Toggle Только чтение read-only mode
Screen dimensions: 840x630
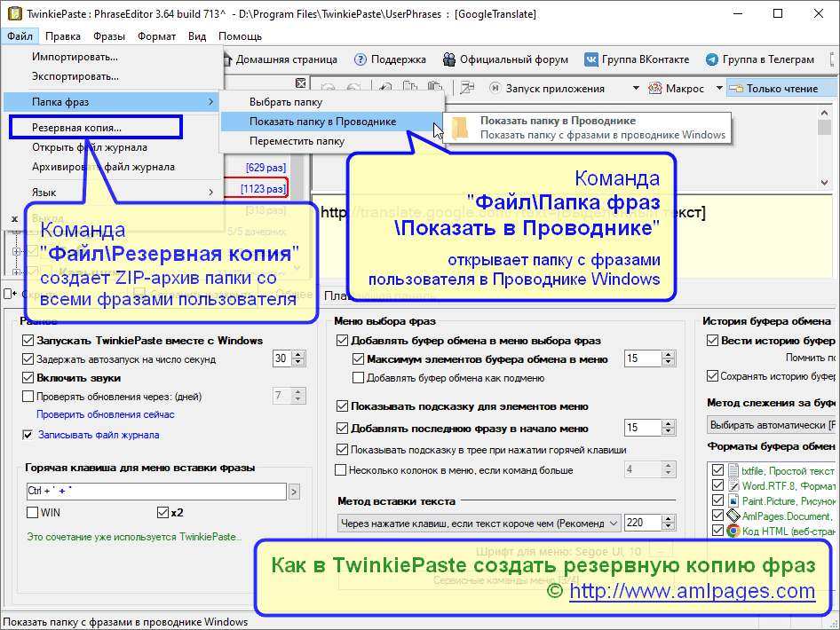coord(781,89)
